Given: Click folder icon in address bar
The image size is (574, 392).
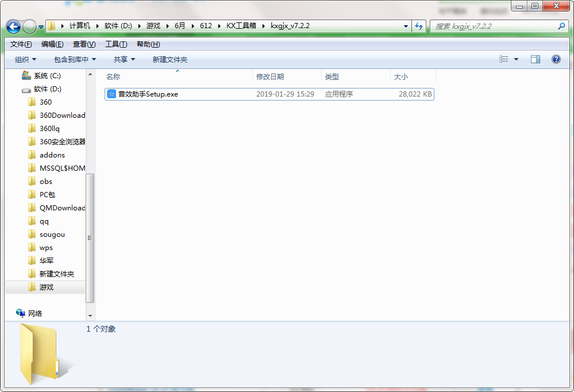Looking at the screenshot, I should tap(52, 26).
